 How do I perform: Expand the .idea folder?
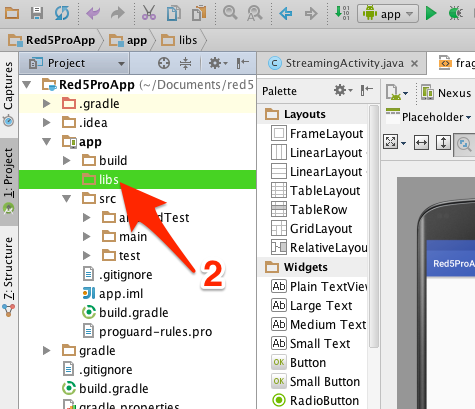[47, 123]
